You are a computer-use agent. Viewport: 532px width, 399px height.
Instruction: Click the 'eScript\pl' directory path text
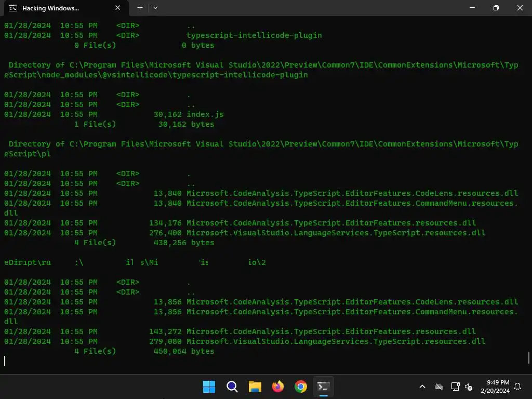28,154
